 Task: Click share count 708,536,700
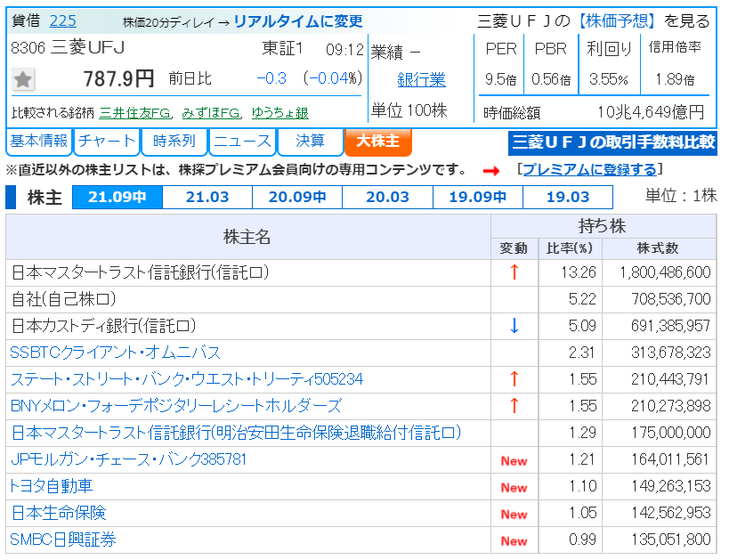[x=671, y=299]
